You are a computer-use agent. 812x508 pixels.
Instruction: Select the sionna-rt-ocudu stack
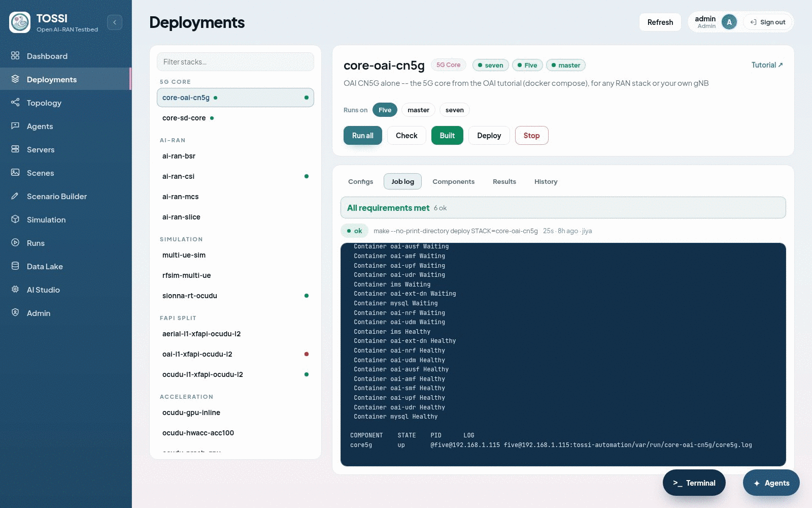(x=235, y=296)
